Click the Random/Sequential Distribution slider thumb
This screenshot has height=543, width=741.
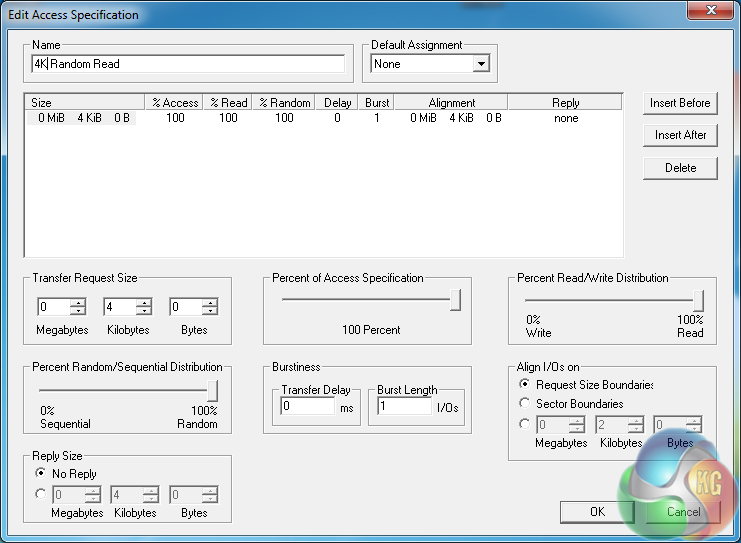tap(212, 390)
